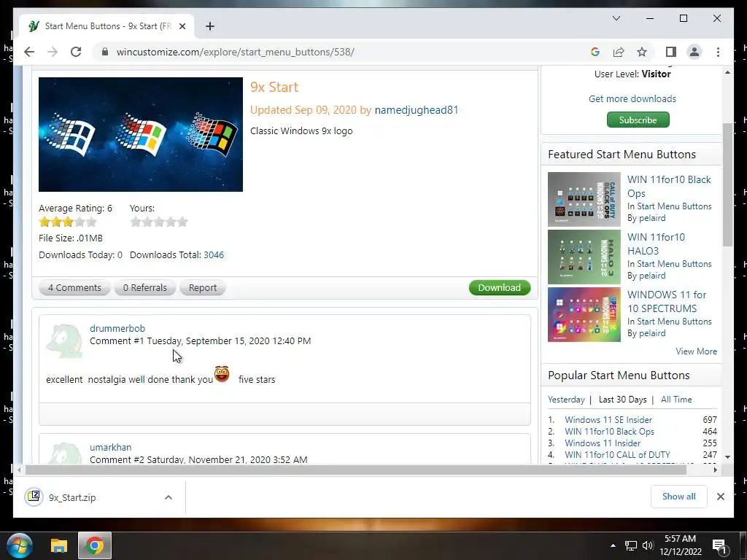Report this skin
The height and width of the screenshot is (560, 747).
tap(203, 287)
